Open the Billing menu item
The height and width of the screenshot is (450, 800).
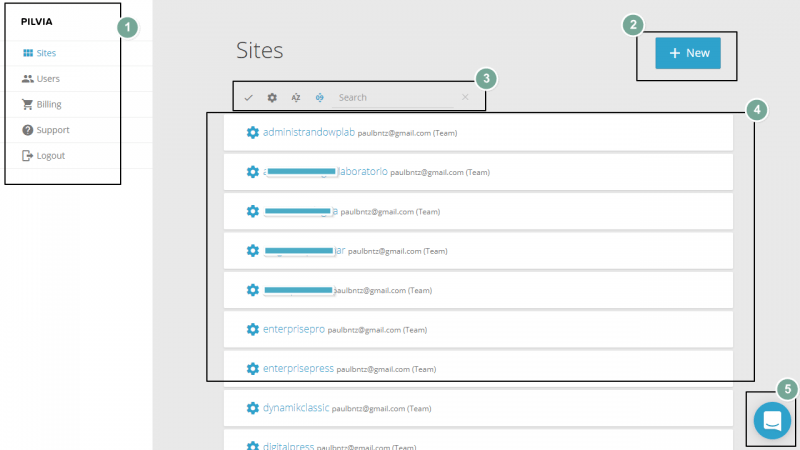[x=41, y=104]
